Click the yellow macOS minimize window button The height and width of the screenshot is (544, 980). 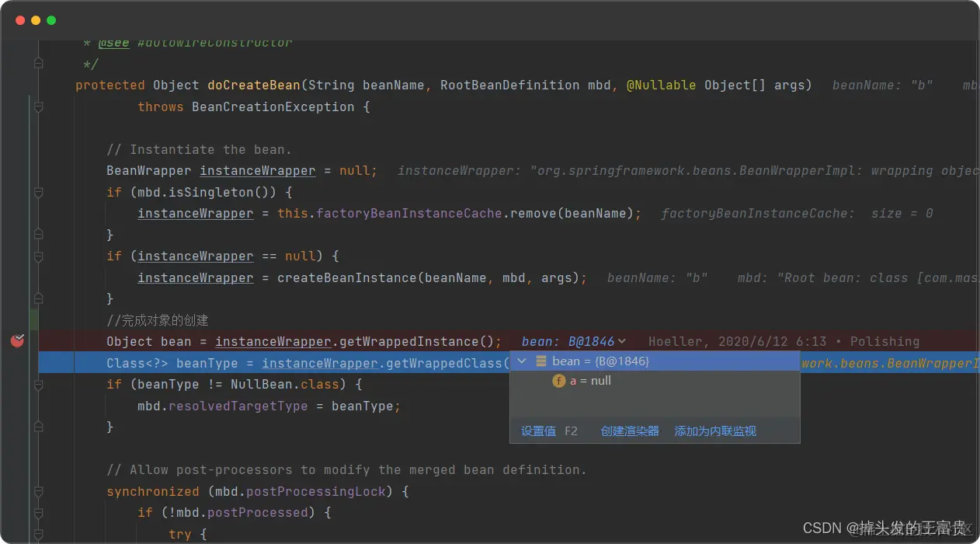(36, 20)
